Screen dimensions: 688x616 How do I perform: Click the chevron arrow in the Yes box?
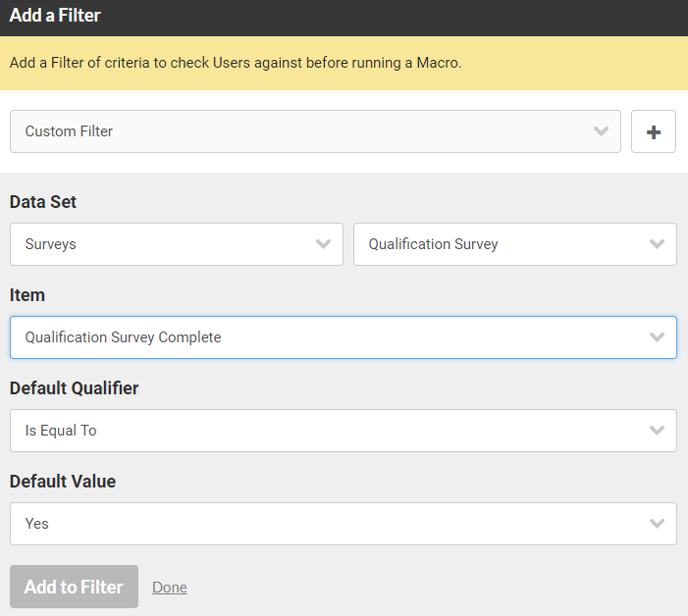[657, 524]
